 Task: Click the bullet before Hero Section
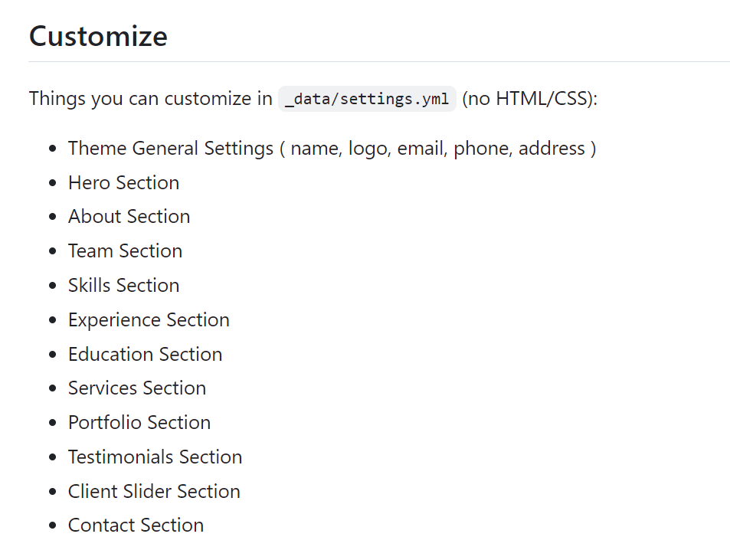pos(52,183)
